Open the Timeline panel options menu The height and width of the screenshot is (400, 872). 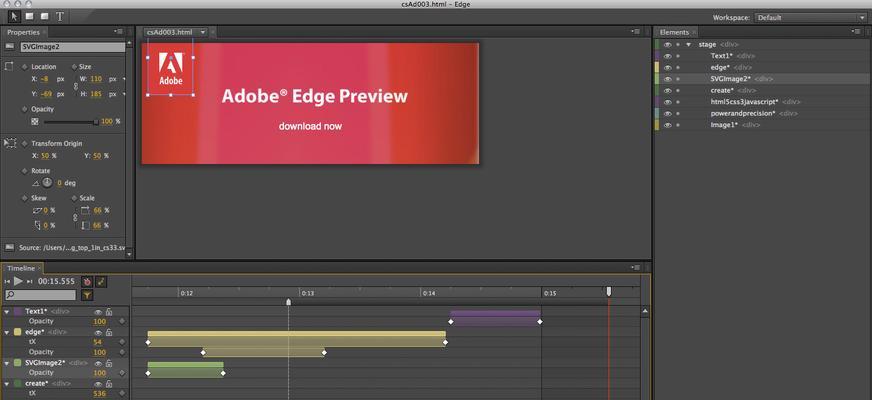coord(636,268)
